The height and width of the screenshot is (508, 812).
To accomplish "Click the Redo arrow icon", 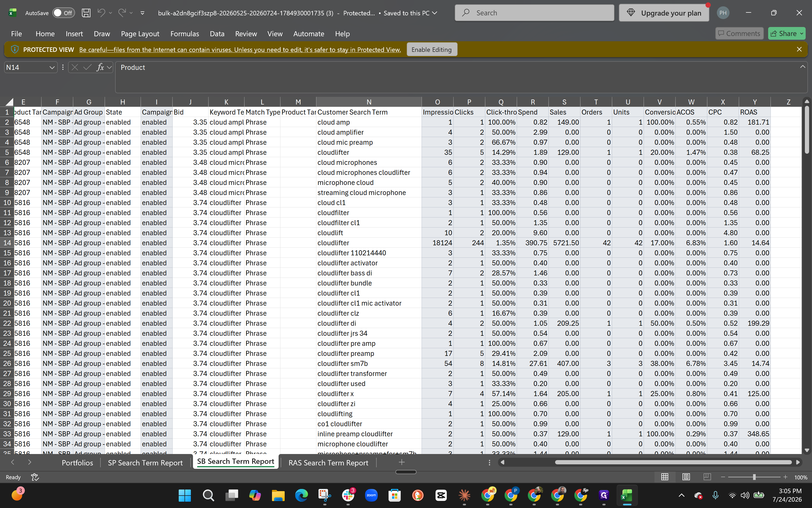I will click(122, 13).
